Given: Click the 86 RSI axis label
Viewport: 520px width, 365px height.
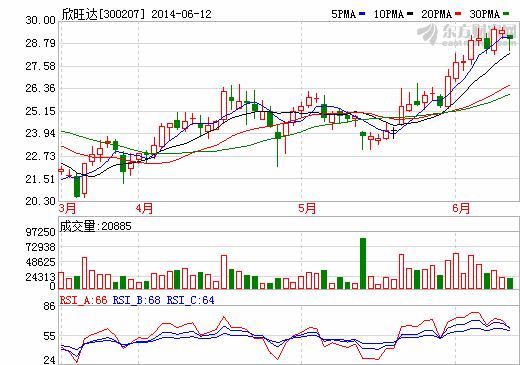Looking at the screenshot, I should [49, 306].
